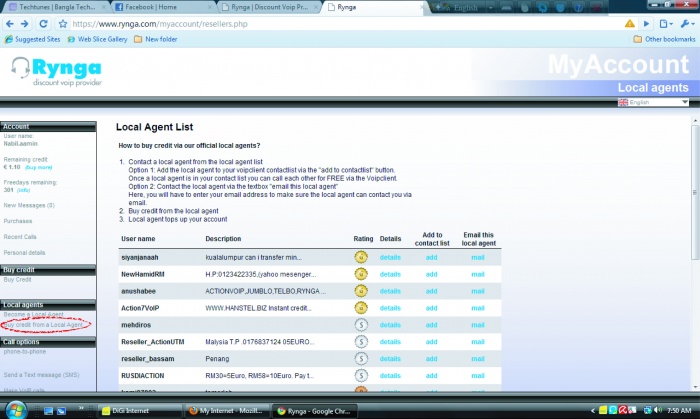
Task: Close the Facebook | Home tab
Action: (x=210, y=7)
